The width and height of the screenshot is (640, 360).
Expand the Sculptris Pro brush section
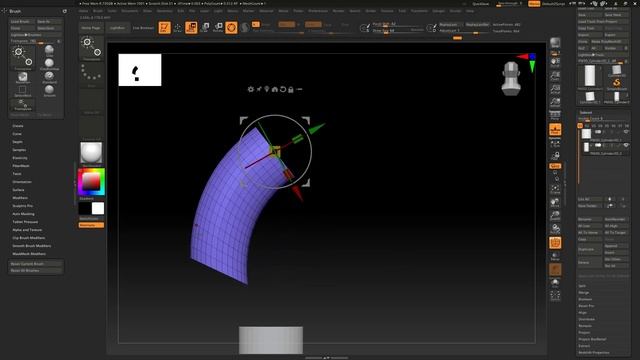(x=22, y=206)
